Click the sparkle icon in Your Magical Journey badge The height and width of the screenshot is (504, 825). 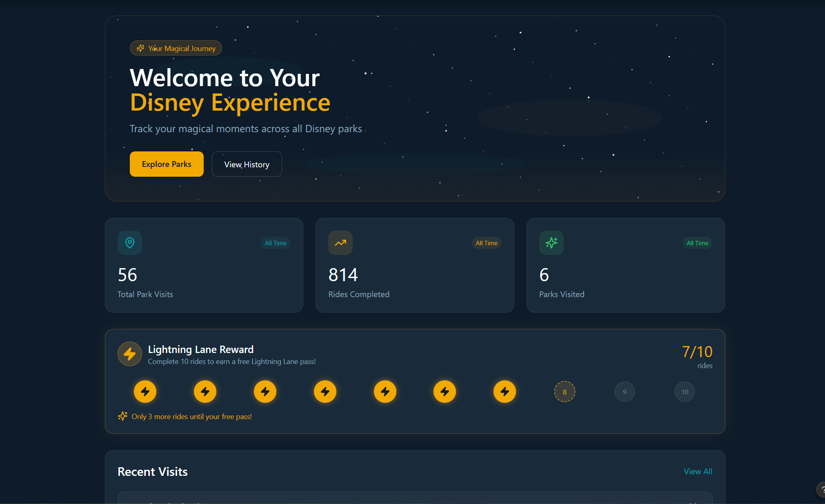pos(140,48)
